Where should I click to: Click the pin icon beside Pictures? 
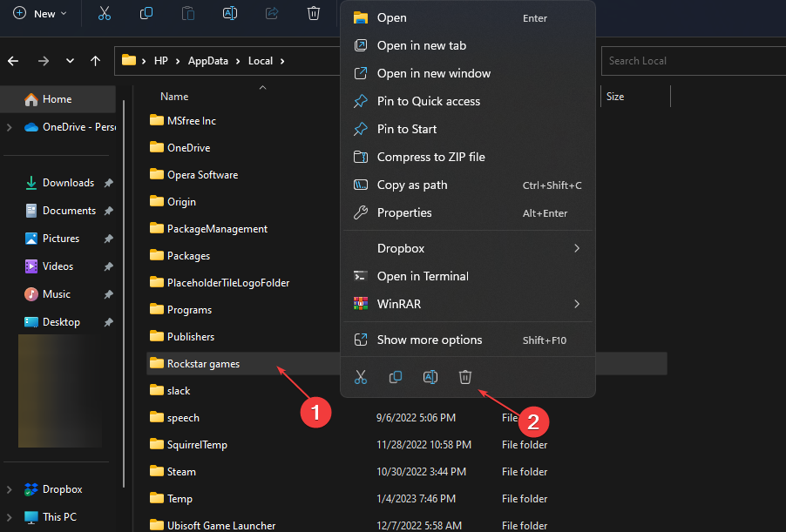tap(108, 239)
